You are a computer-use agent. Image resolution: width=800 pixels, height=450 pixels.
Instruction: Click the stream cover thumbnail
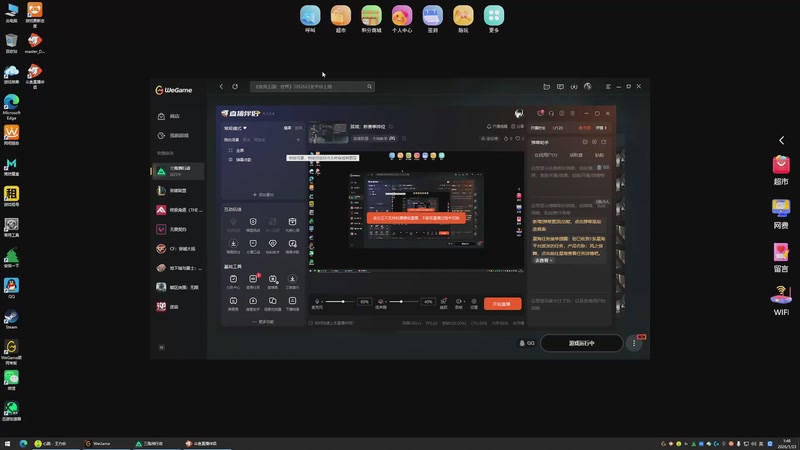coord(329,132)
